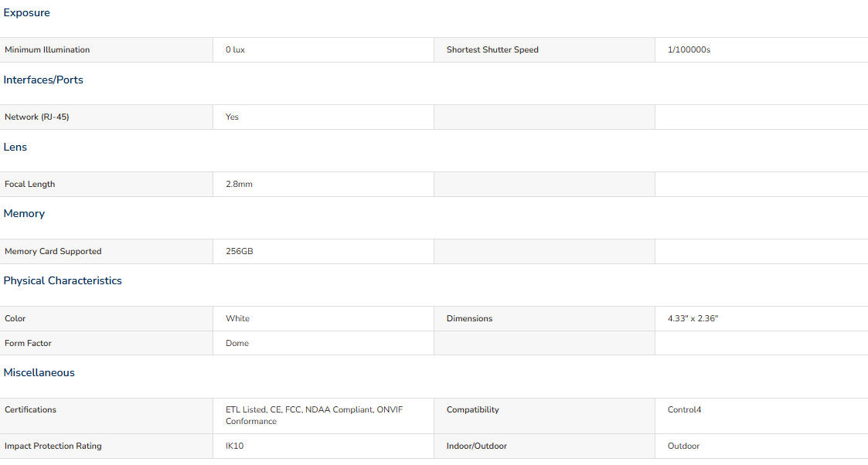Click the Memory section heading
This screenshot has width=868, height=465.
coord(24,213)
